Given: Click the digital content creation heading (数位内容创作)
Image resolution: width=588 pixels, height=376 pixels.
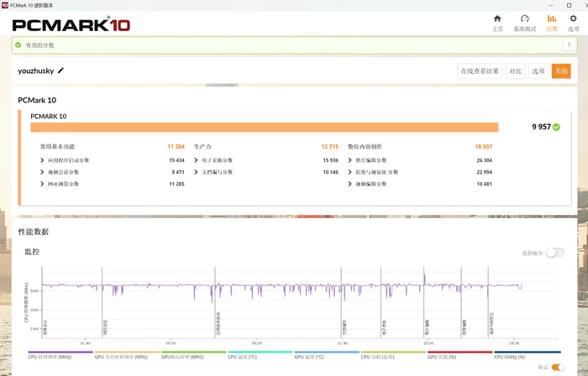Looking at the screenshot, I should 365,147.
